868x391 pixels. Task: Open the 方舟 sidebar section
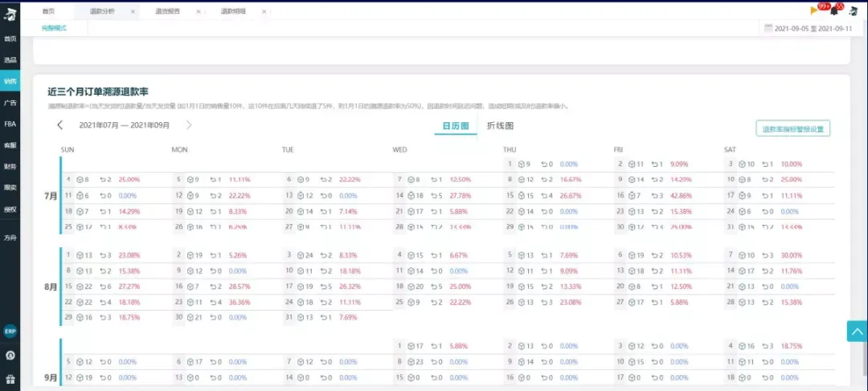(x=10, y=238)
